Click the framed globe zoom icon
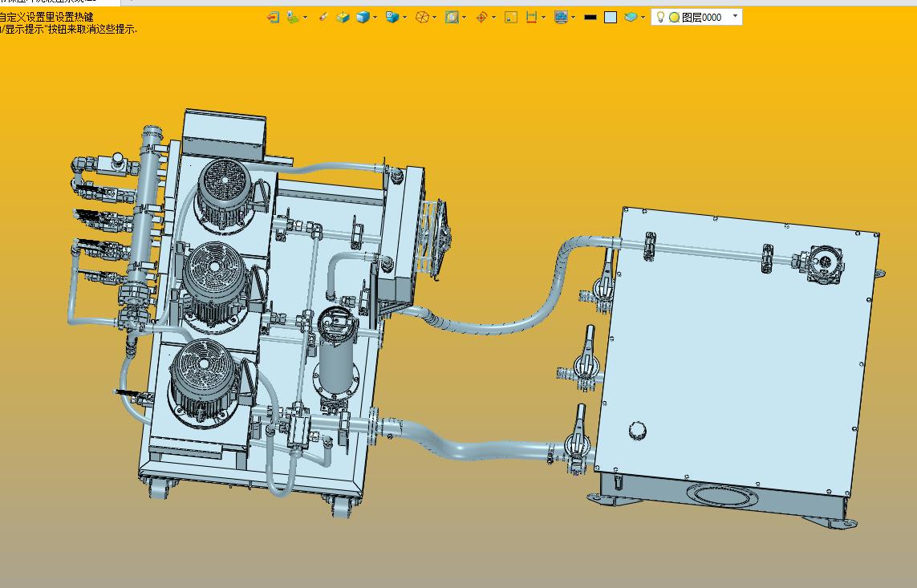 452,18
